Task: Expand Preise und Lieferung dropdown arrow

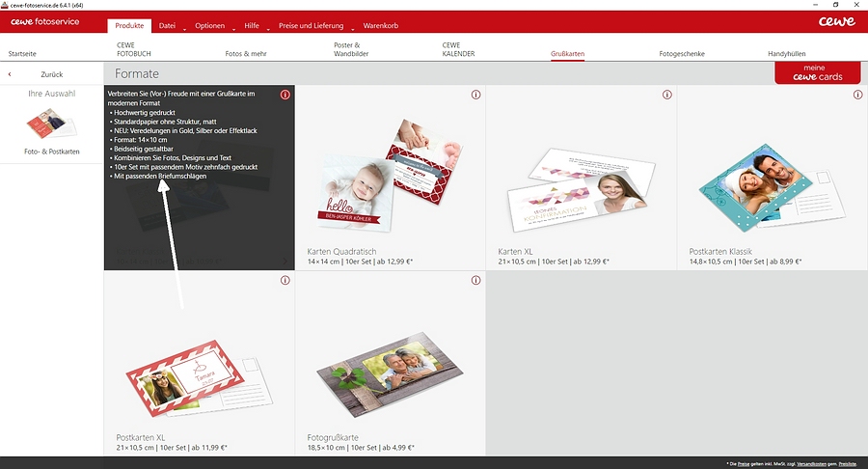Action: (x=353, y=29)
